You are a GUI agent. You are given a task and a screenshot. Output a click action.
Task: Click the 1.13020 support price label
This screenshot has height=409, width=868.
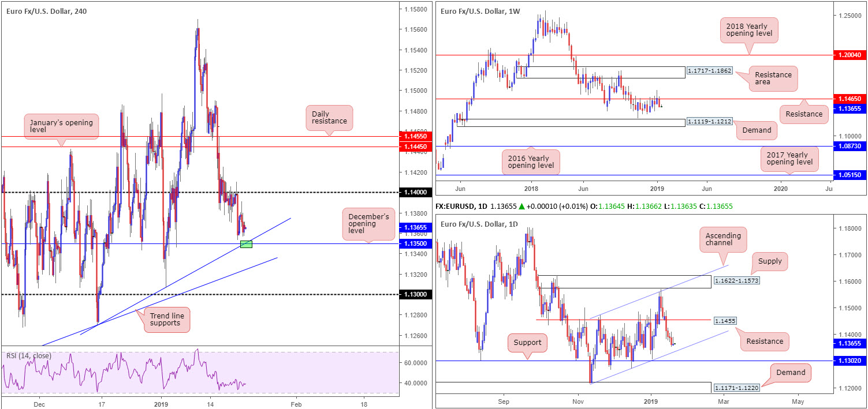(850, 361)
